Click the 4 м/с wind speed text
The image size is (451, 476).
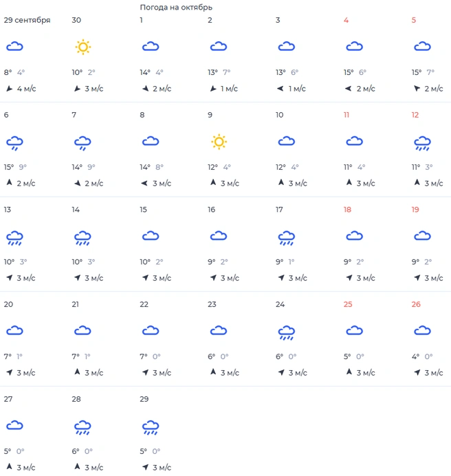click(x=26, y=89)
